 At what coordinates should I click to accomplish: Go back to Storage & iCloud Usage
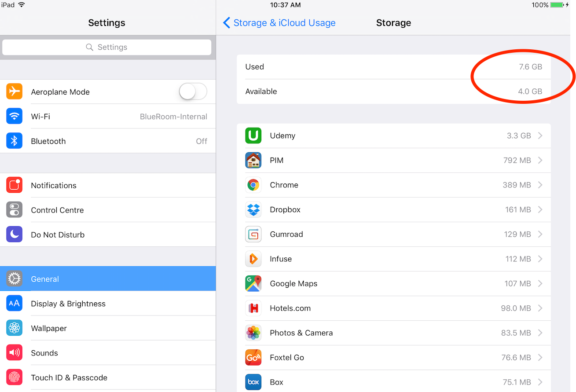pos(279,23)
